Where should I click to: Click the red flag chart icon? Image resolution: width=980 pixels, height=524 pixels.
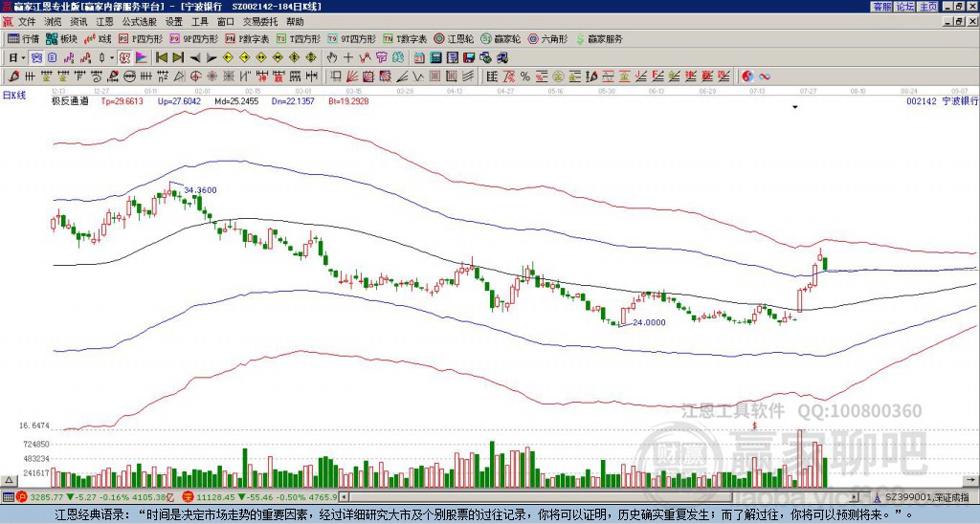coord(142,57)
